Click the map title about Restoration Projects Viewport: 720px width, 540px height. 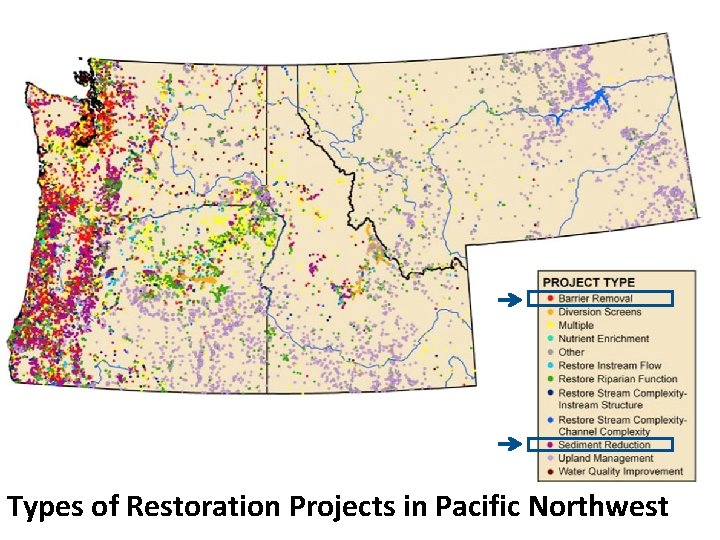[x=338, y=507]
